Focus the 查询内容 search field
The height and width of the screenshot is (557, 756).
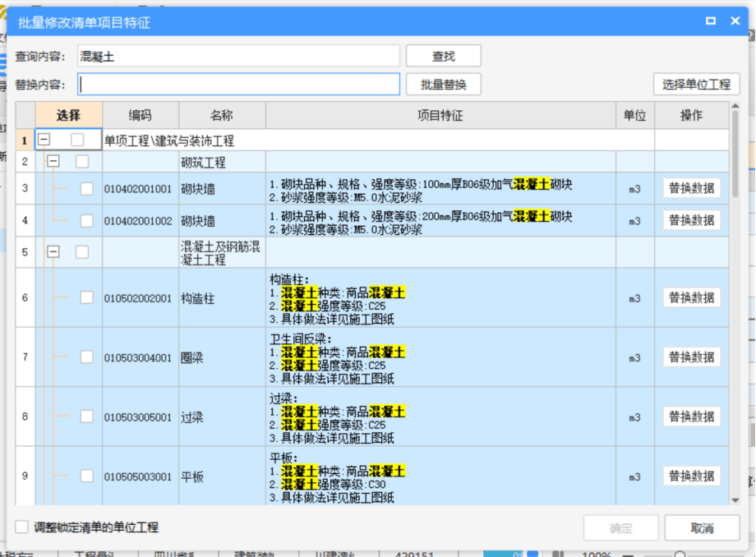tap(238, 56)
